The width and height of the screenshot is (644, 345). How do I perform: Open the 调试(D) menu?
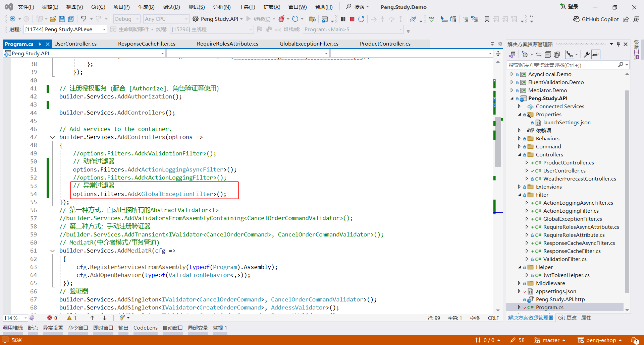coord(171,7)
